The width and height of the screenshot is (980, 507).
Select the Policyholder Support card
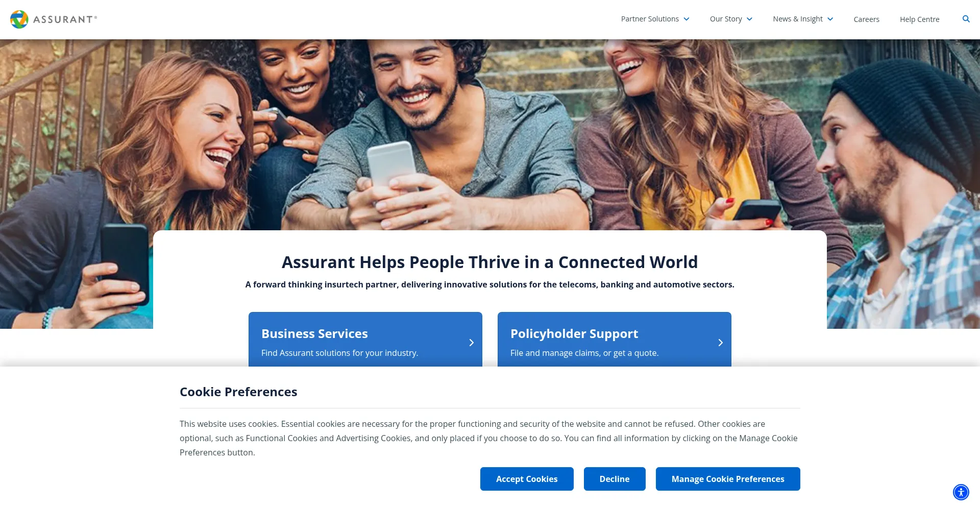click(615, 340)
